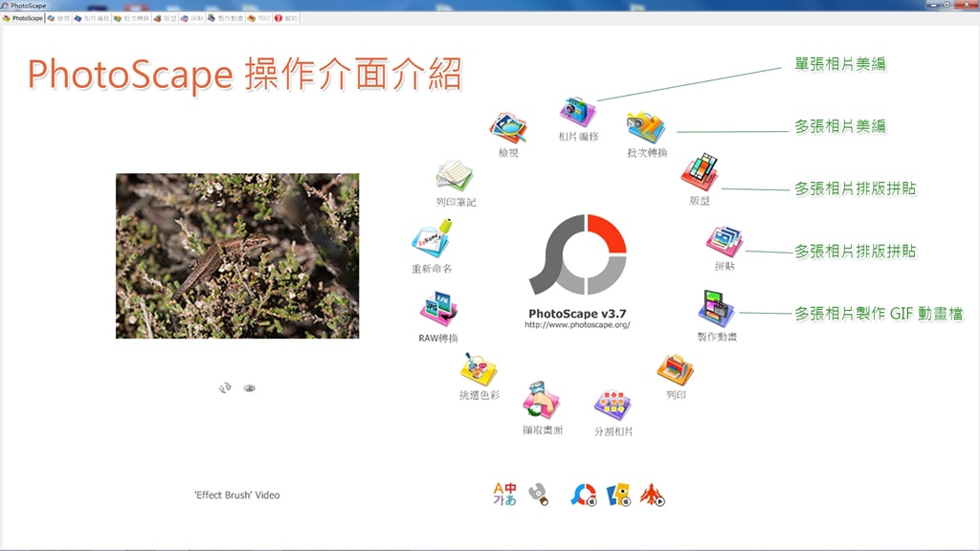Open the 幫助 help tab
The height and width of the screenshot is (551, 980).
click(x=286, y=18)
